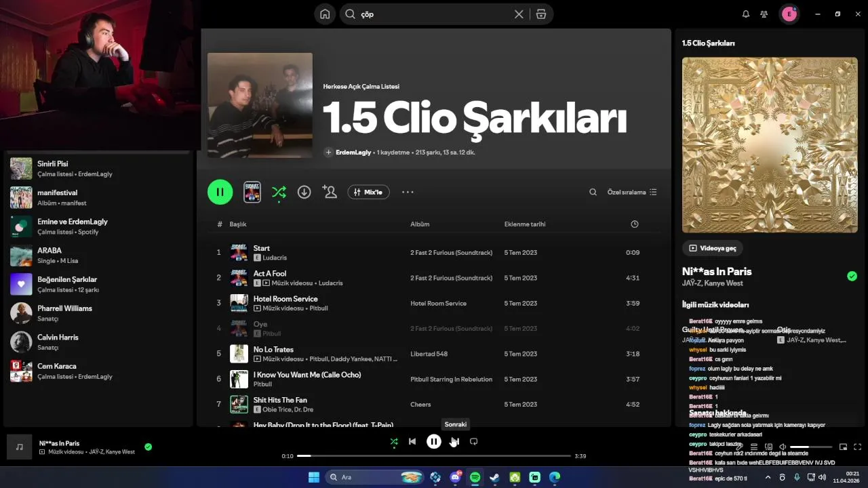Toggle repeat in bottom player bar

pos(474,441)
